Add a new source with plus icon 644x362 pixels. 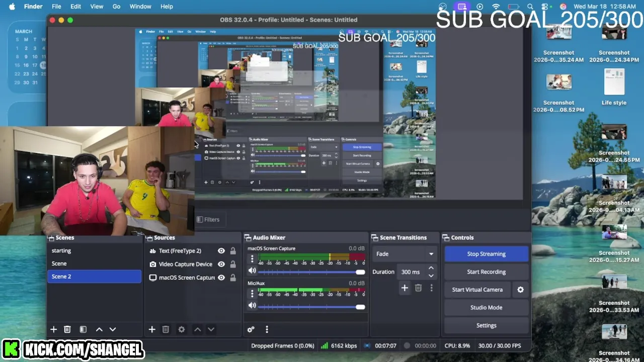point(151,329)
